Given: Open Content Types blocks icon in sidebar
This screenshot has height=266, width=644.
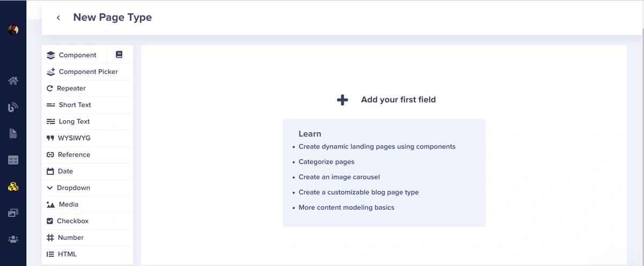Looking at the screenshot, I should pos(13,187).
